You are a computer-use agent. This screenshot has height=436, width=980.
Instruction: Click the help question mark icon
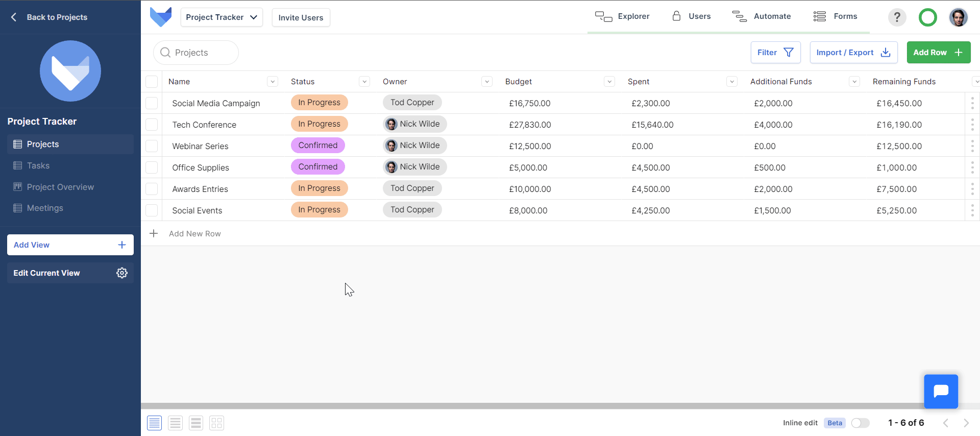[897, 17]
